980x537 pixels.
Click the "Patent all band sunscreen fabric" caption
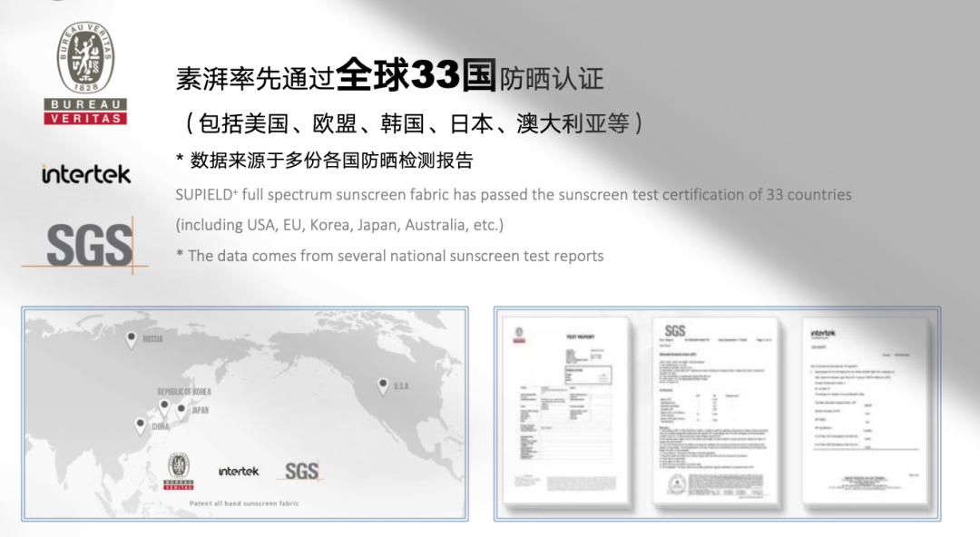click(244, 503)
